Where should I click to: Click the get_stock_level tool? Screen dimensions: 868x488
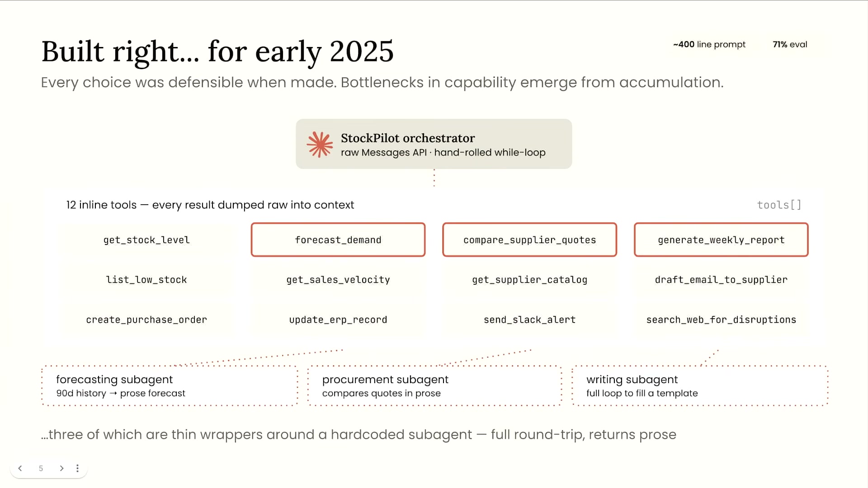point(146,240)
